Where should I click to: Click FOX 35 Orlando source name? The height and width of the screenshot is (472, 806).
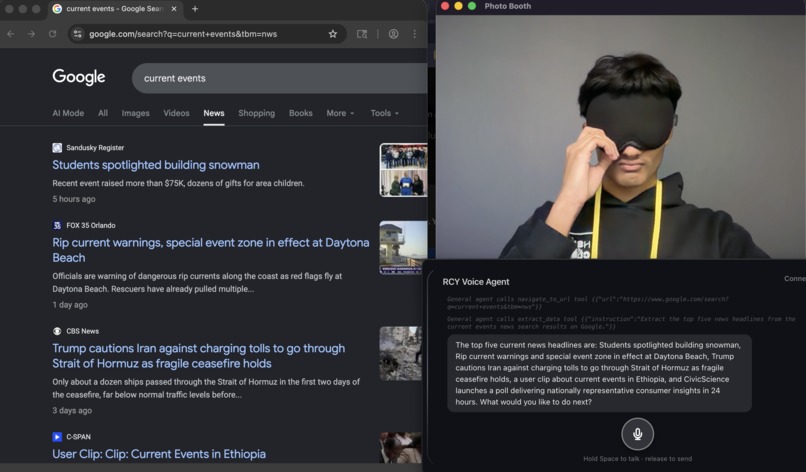[91, 225]
